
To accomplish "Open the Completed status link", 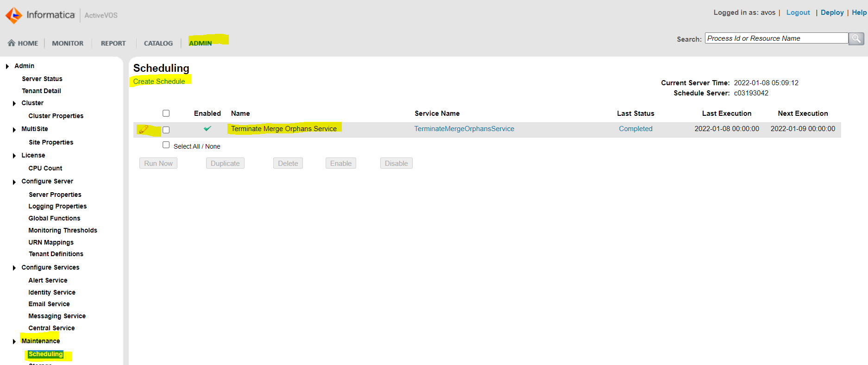I will click(x=635, y=129).
